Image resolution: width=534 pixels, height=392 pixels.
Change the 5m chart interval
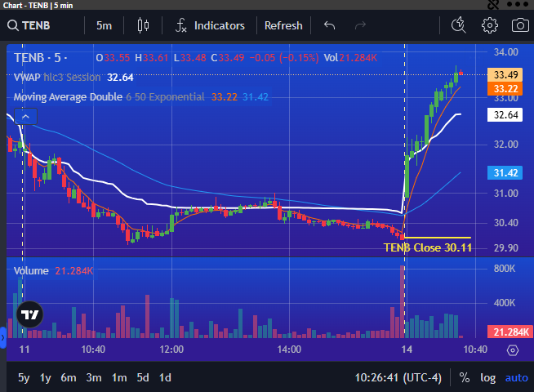[x=104, y=25]
